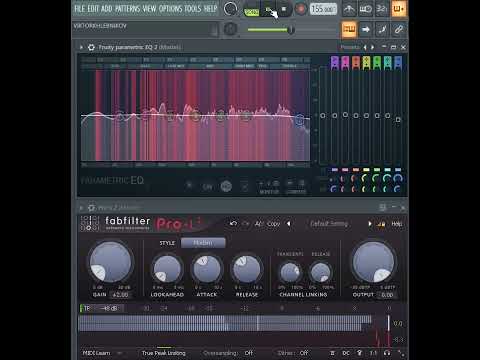The image size is (480, 360).
Task: Click the Copy button in Pro-L 2
Action: 273,224
